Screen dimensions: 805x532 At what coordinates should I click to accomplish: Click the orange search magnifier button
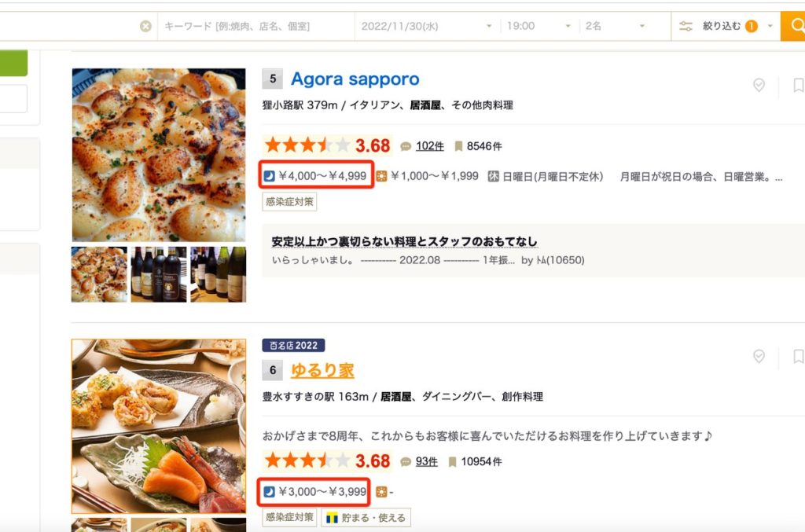793,26
